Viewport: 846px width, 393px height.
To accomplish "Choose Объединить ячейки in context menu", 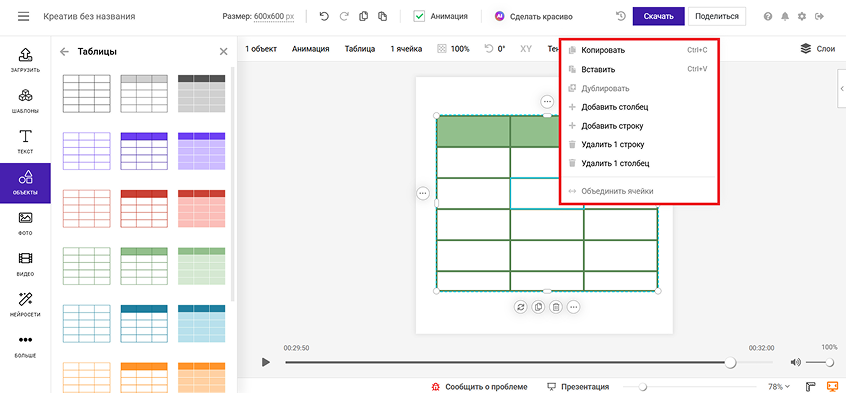I will [639, 191].
